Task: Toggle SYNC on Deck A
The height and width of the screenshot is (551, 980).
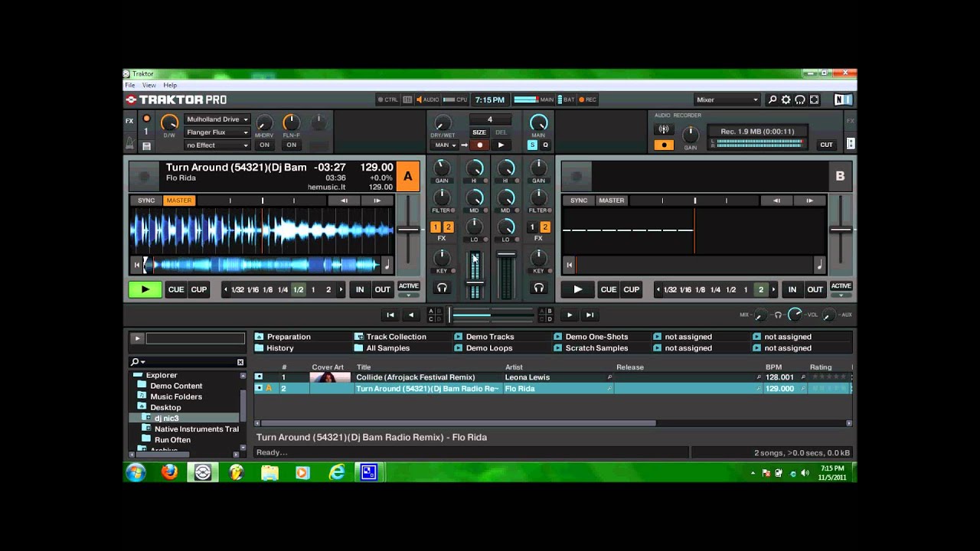Action: pyautogui.click(x=146, y=201)
